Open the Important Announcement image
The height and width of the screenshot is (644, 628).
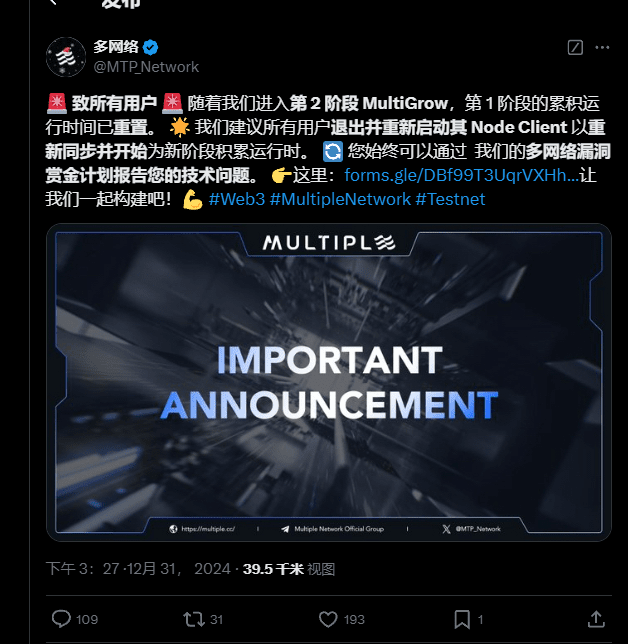329,382
